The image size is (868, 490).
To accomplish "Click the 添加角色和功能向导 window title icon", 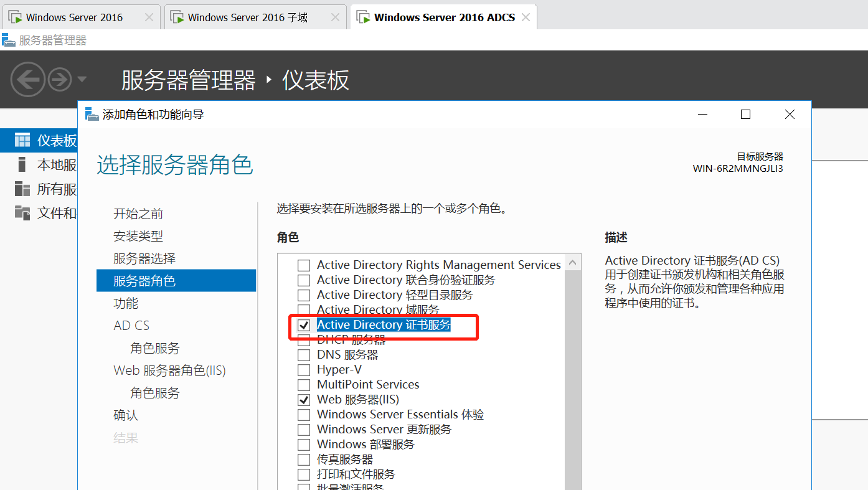I will 92,115.
